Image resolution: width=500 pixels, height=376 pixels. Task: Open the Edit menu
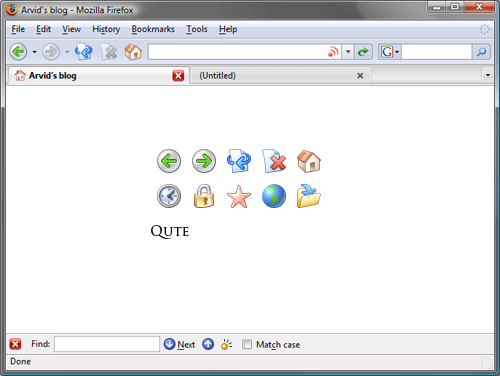pyautogui.click(x=43, y=29)
